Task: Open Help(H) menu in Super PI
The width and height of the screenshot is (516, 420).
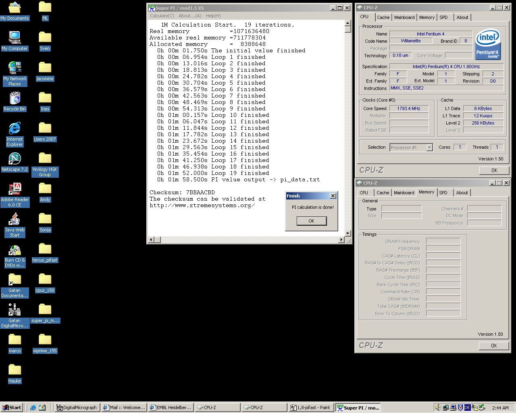Action: pyautogui.click(x=213, y=16)
